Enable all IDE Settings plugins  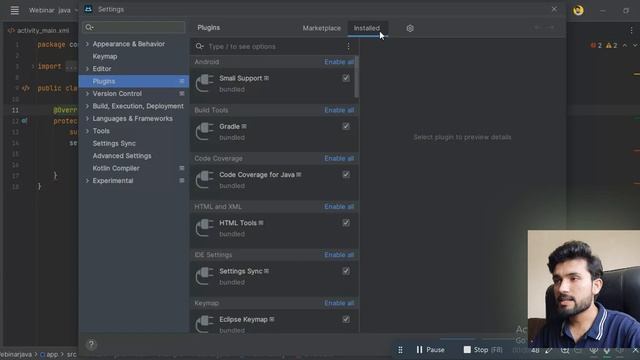pos(339,255)
